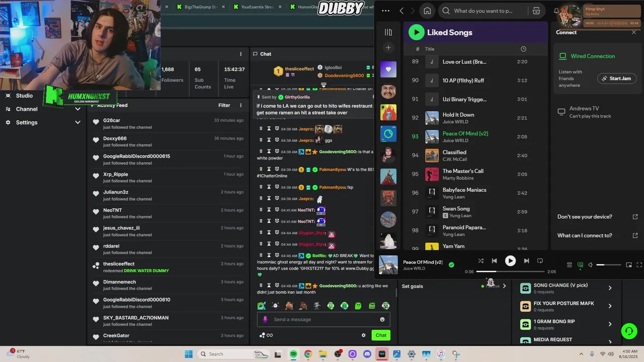Select the song Classified by C.W. McCall

[475, 155]
